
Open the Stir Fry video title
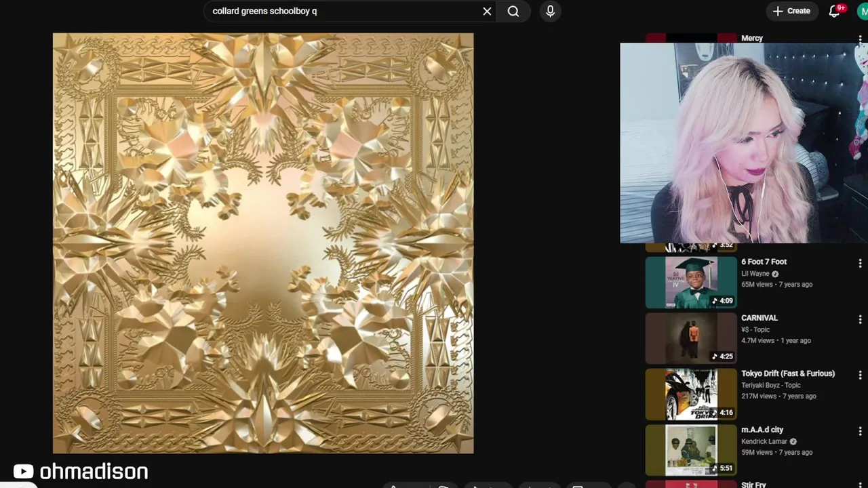[753, 485]
